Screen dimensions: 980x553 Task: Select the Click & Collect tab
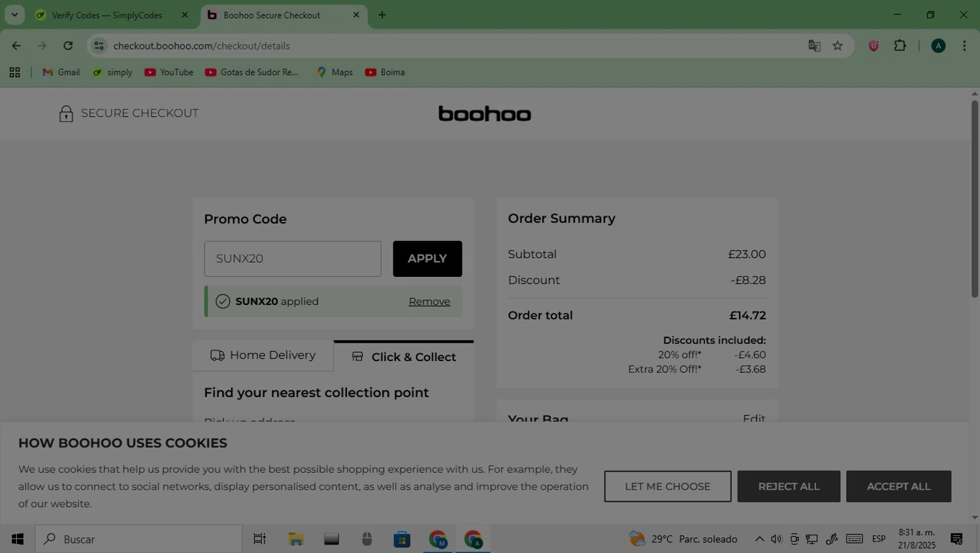(404, 356)
